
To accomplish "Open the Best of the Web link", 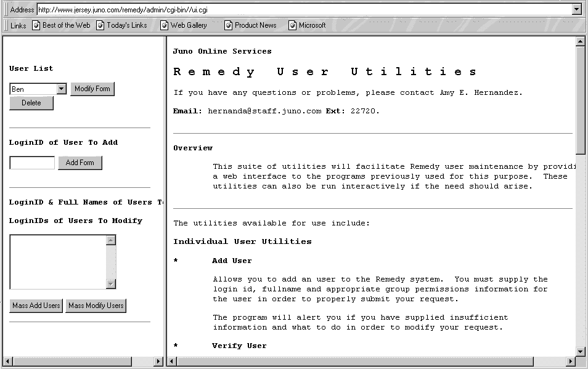I will point(67,25).
